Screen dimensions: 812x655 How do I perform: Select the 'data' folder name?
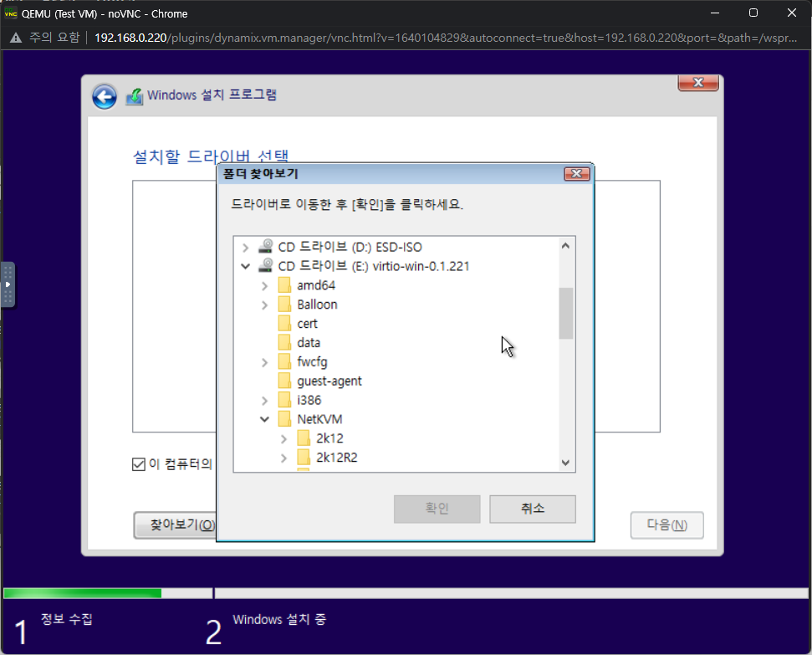pos(309,343)
